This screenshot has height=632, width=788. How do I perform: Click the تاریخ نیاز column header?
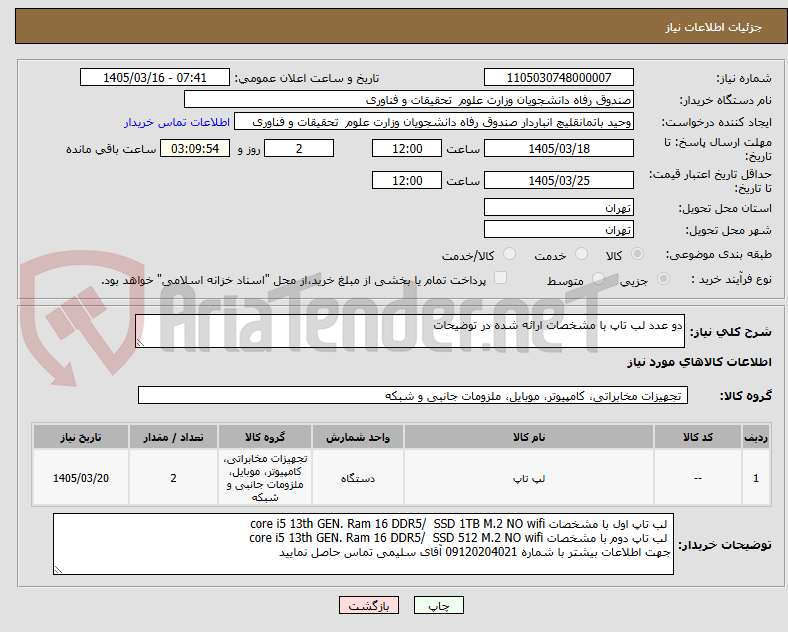point(81,437)
